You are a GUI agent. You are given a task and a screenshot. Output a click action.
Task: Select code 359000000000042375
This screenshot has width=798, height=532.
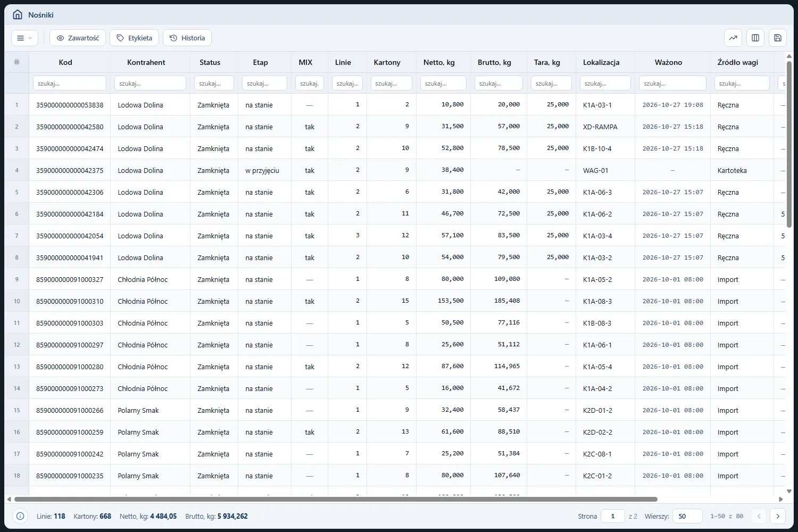pyautogui.click(x=70, y=170)
